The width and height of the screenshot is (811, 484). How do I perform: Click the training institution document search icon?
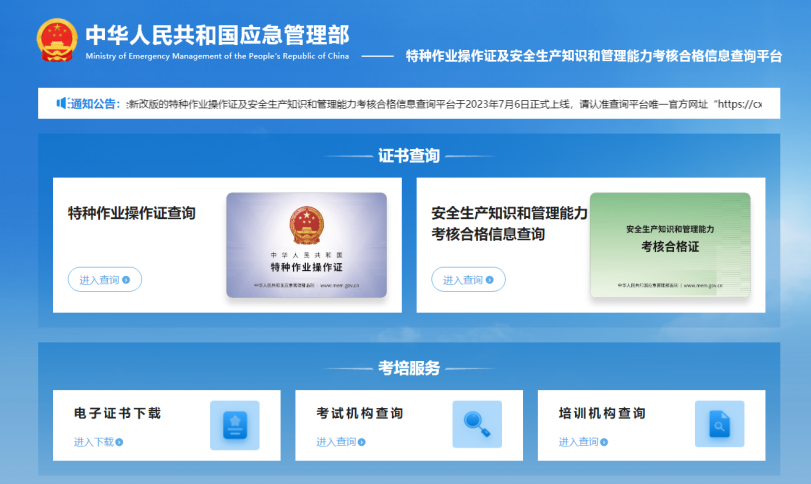[719, 425]
